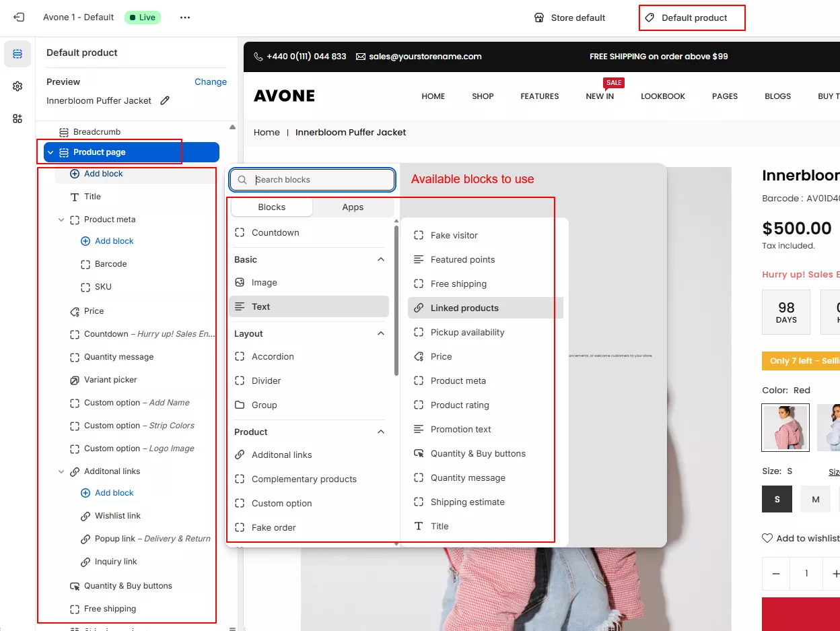
Task: Click the Search blocks input field
Action: tap(320, 180)
